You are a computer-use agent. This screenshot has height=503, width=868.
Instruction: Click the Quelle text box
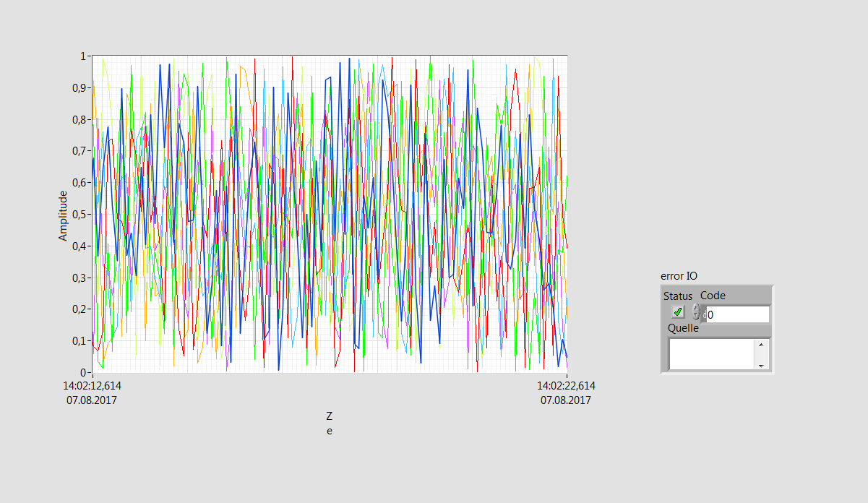712,354
